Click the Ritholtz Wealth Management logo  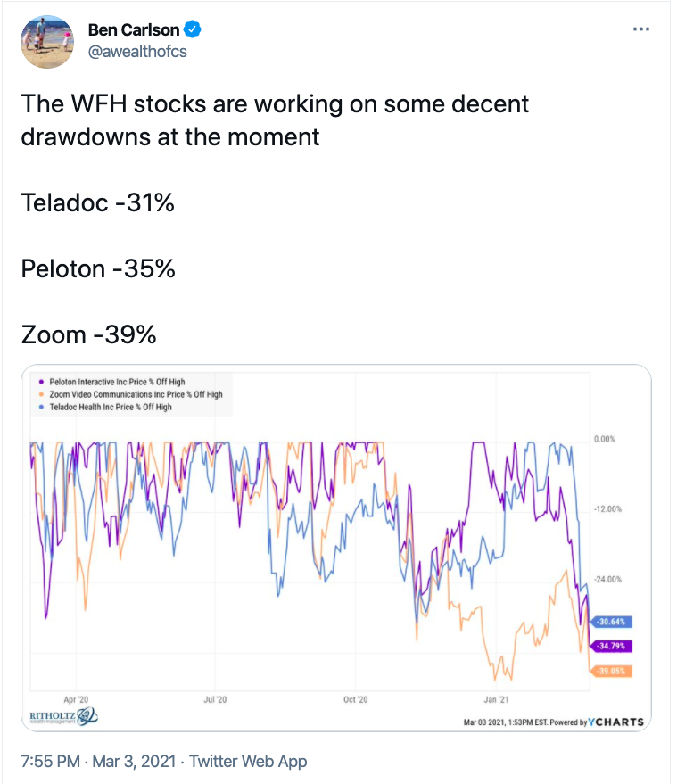point(63,716)
